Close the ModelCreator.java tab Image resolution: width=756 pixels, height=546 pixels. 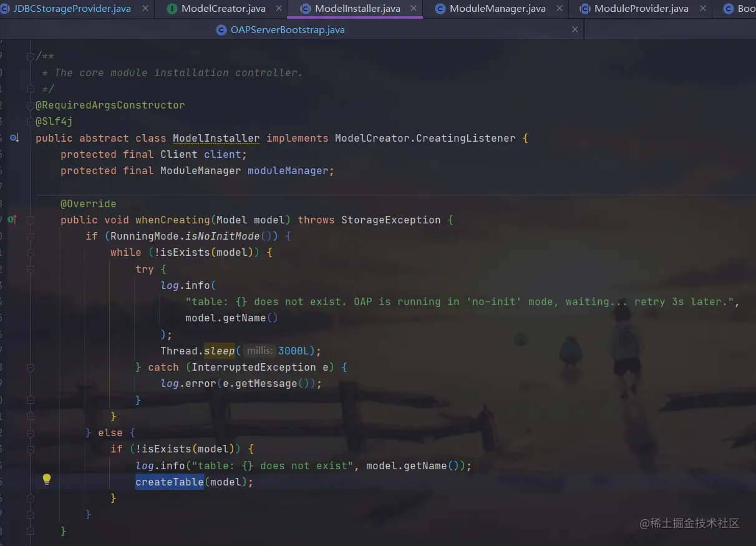tap(279, 9)
